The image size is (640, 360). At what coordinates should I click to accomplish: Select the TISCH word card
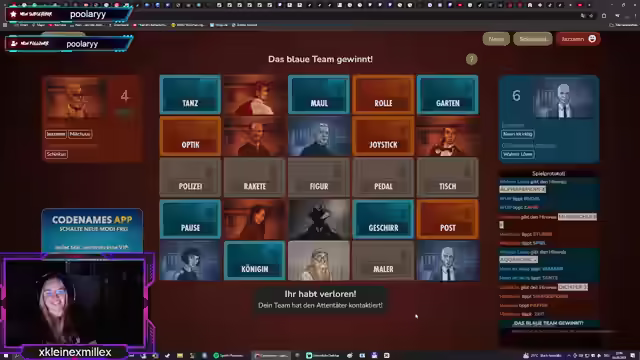click(448, 178)
